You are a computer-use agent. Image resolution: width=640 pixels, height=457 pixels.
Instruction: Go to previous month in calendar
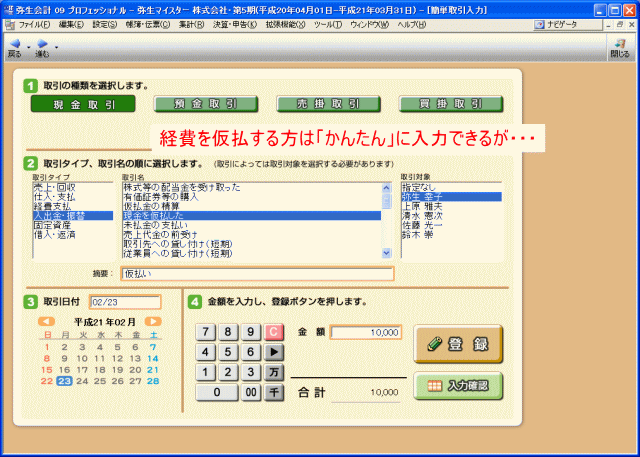47,322
